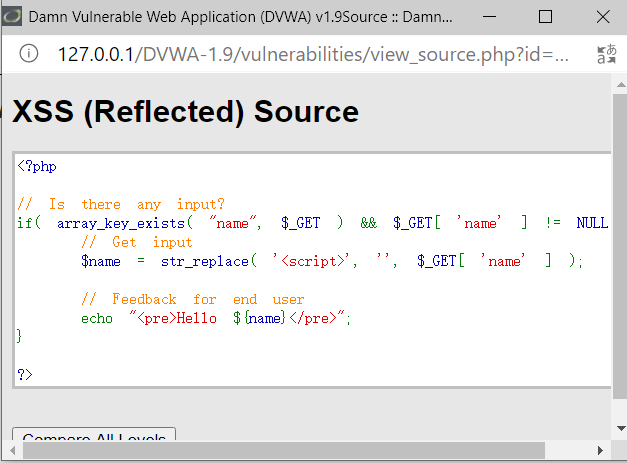
Task: Minimize the browser window
Action: 489,17
